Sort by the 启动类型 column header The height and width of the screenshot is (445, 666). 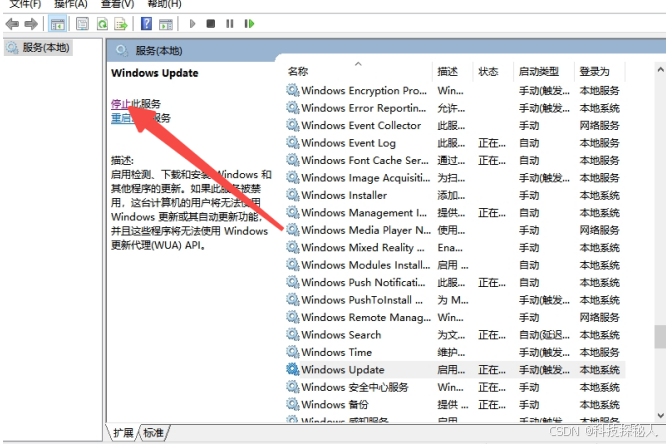[539, 71]
